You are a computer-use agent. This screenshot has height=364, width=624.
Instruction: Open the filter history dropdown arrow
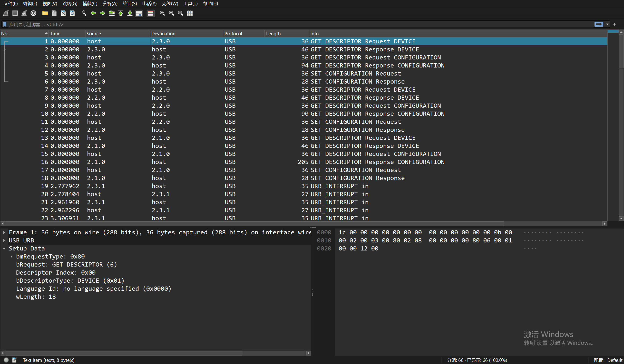pos(607,24)
